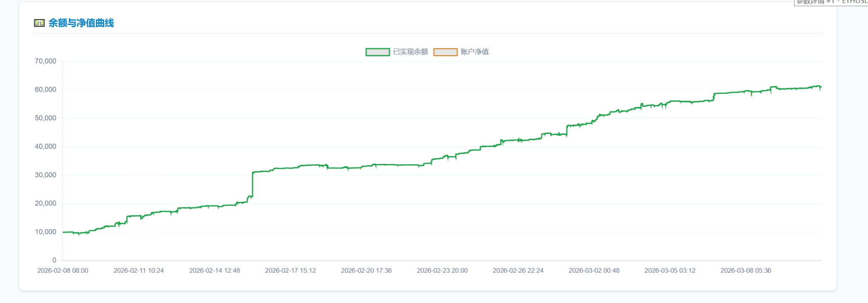Click the 余额与净值曲线 section title
This screenshot has height=303, width=868.
(81, 23)
